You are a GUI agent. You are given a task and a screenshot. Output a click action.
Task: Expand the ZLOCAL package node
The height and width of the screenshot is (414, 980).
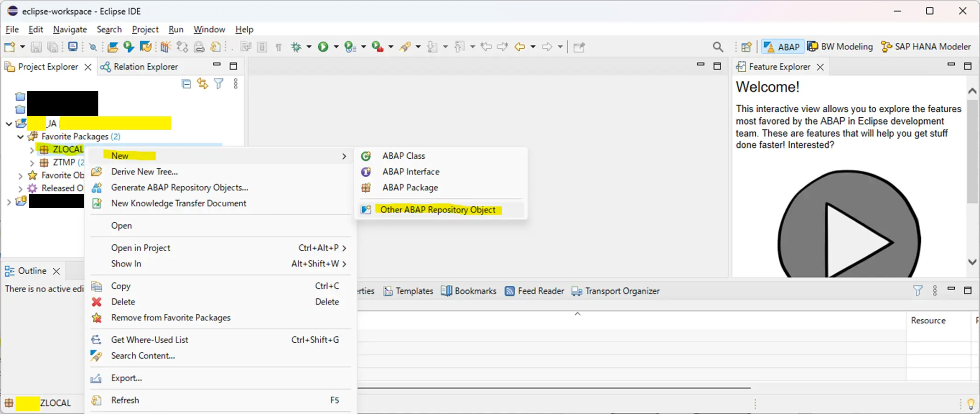tap(32, 150)
